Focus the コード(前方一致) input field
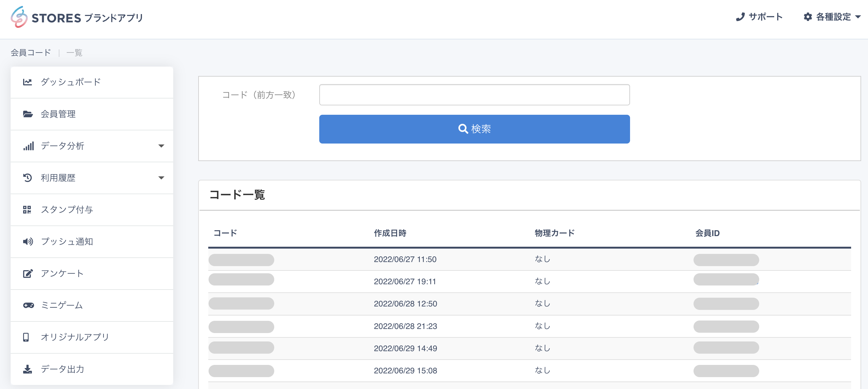 (474, 95)
